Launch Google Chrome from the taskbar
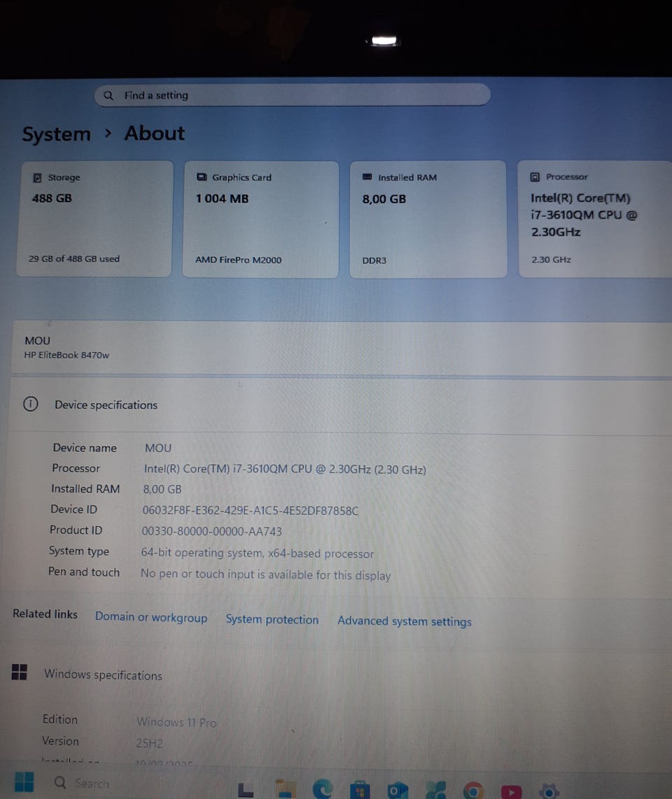Image resolution: width=672 pixels, height=799 pixels. 472,790
